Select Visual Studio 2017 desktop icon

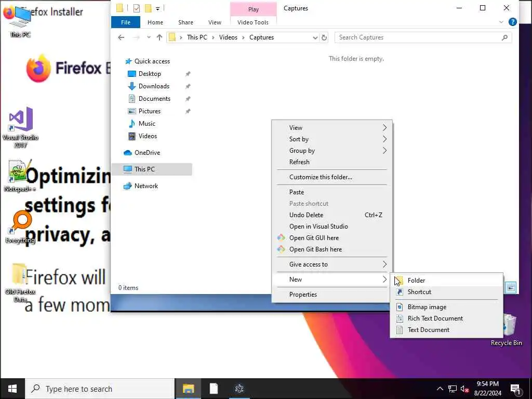tap(20, 127)
